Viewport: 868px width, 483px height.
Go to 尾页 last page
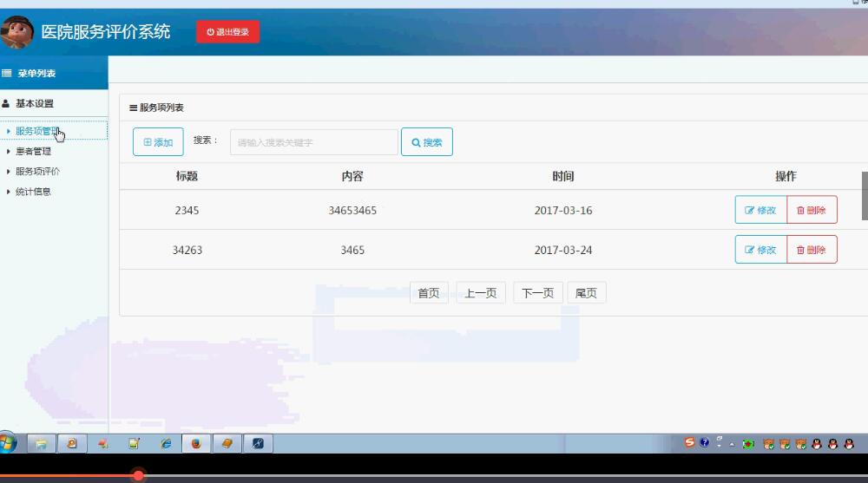[x=586, y=293]
